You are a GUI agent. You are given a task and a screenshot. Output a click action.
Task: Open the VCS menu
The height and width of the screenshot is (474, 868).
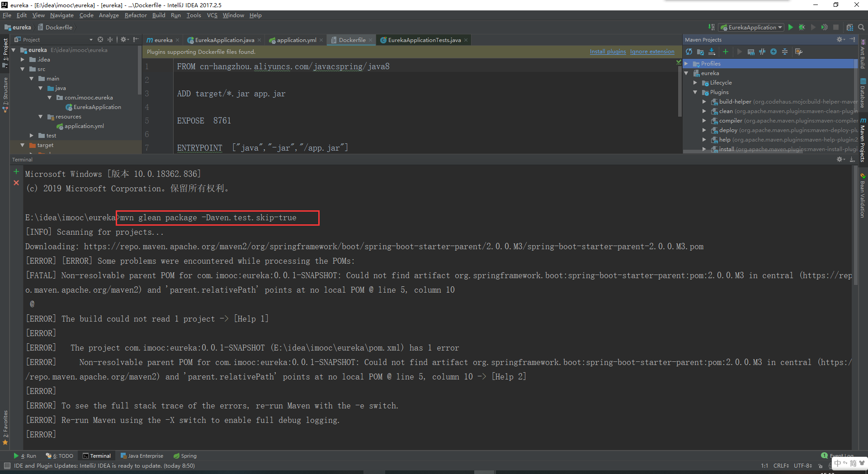click(212, 15)
